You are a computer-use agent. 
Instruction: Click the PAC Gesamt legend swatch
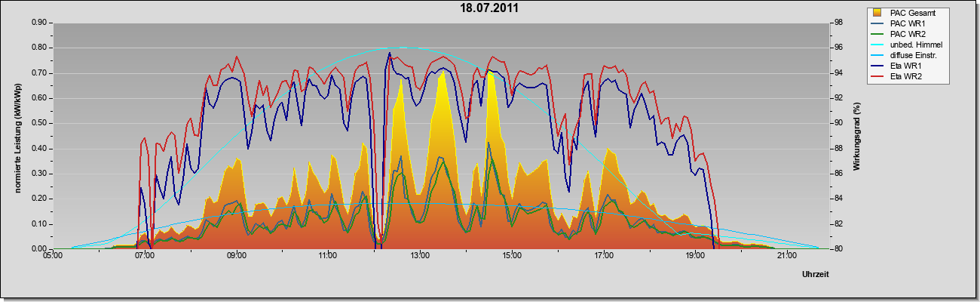[877, 13]
